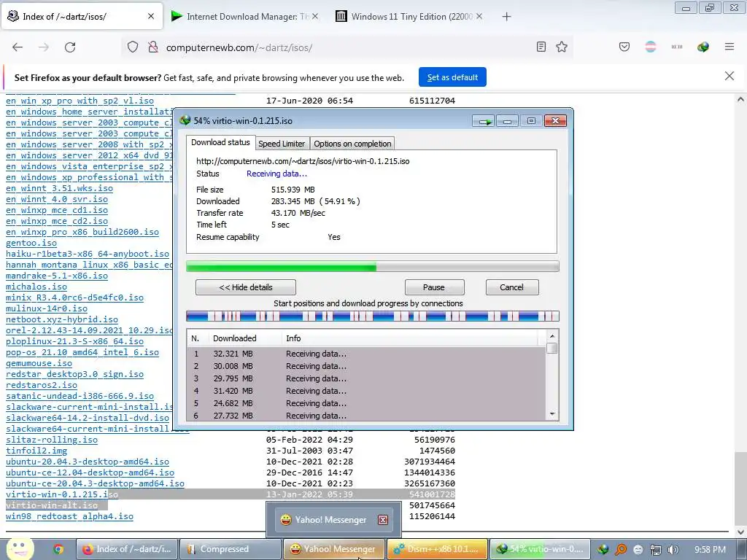The width and height of the screenshot is (747, 560).
Task: Save page to Pocket icon
Action: click(624, 47)
